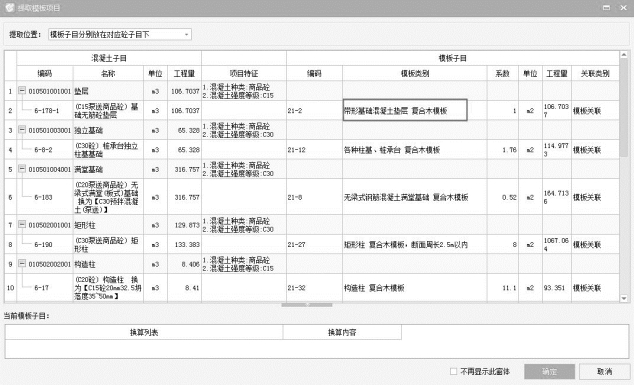Select 构造柱 复合木模板 cell
Image resolution: width=634 pixels, height=385 pixels.
click(x=415, y=288)
